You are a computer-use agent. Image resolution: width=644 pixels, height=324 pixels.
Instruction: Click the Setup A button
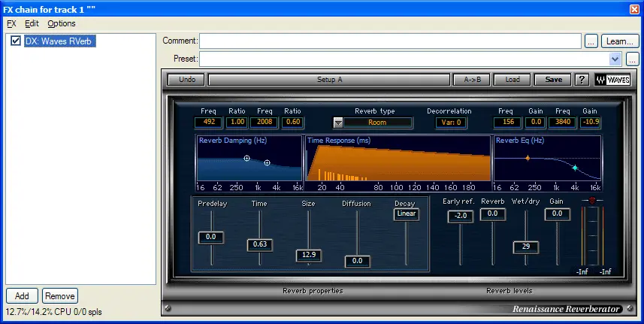pyautogui.click(x=329, y=80)
